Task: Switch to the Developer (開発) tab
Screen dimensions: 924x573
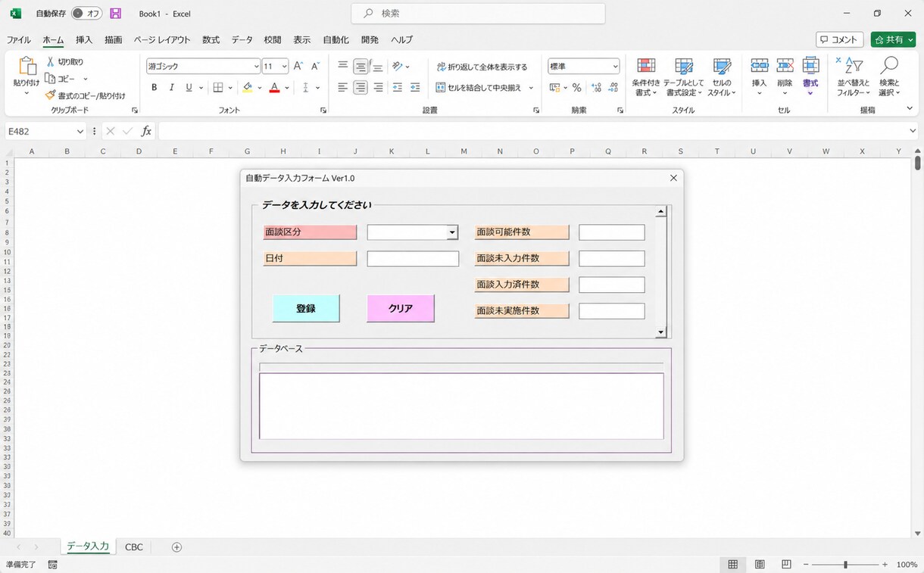Action: point(370,40)
